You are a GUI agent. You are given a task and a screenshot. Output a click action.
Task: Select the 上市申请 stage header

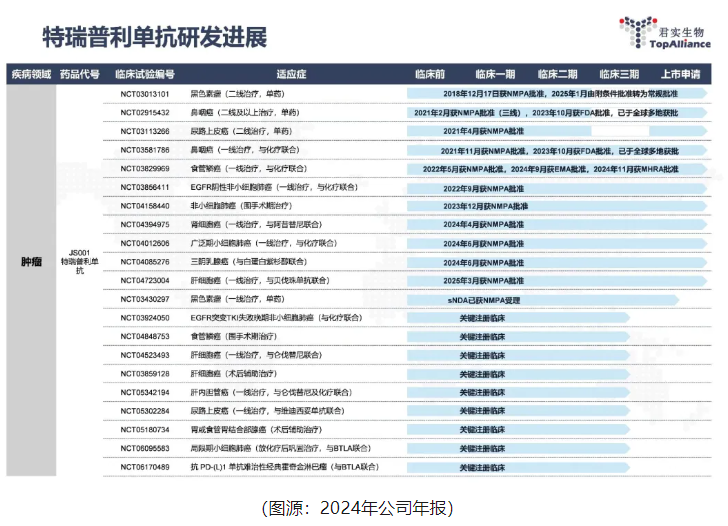[681, 74]
